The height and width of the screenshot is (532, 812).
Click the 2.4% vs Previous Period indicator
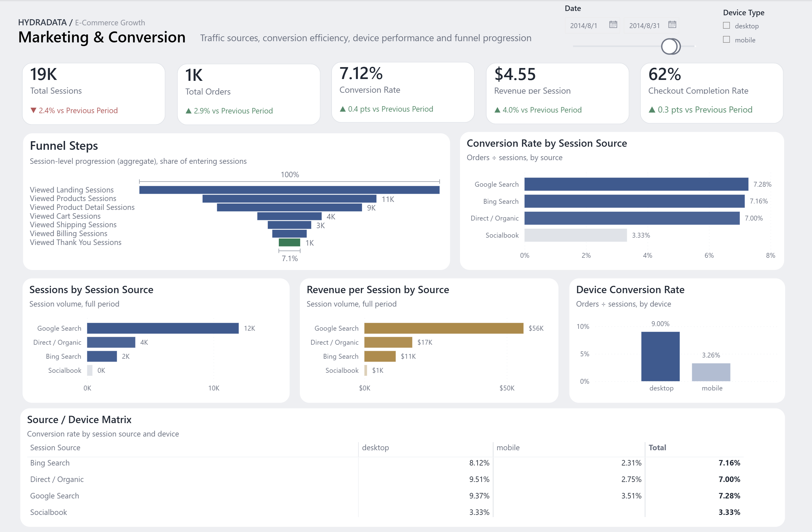(x=74, y=110)
